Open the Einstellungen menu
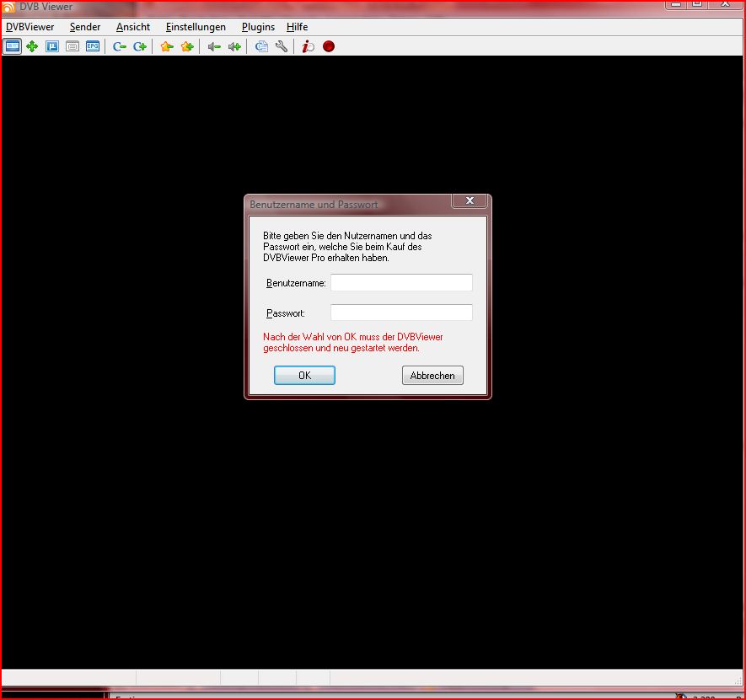This screenshot has height=700, width=746. [196, 27]
